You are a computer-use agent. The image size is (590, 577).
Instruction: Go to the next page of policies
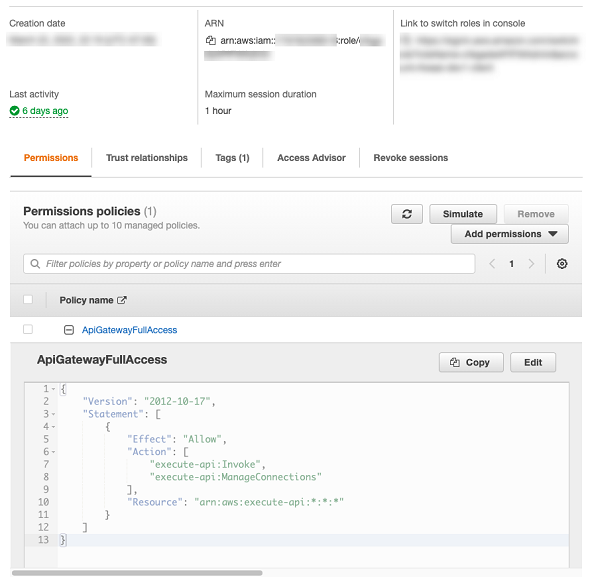point(531,264)
